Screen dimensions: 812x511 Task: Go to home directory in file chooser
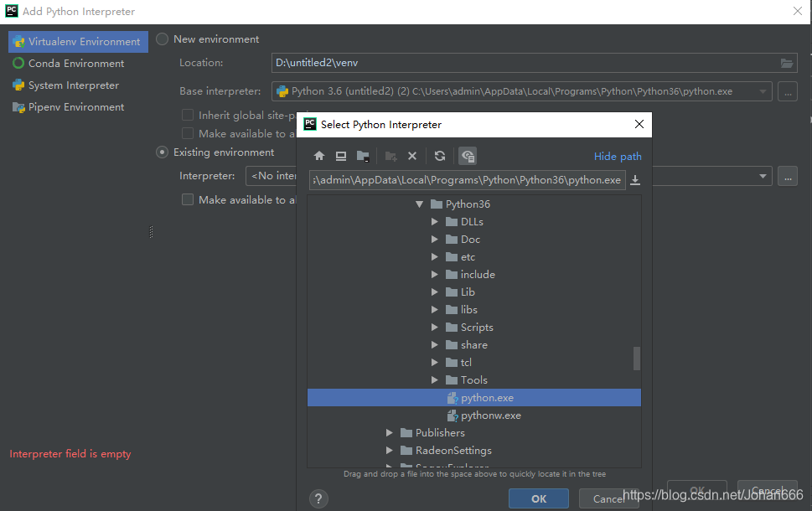coord(319,156)
